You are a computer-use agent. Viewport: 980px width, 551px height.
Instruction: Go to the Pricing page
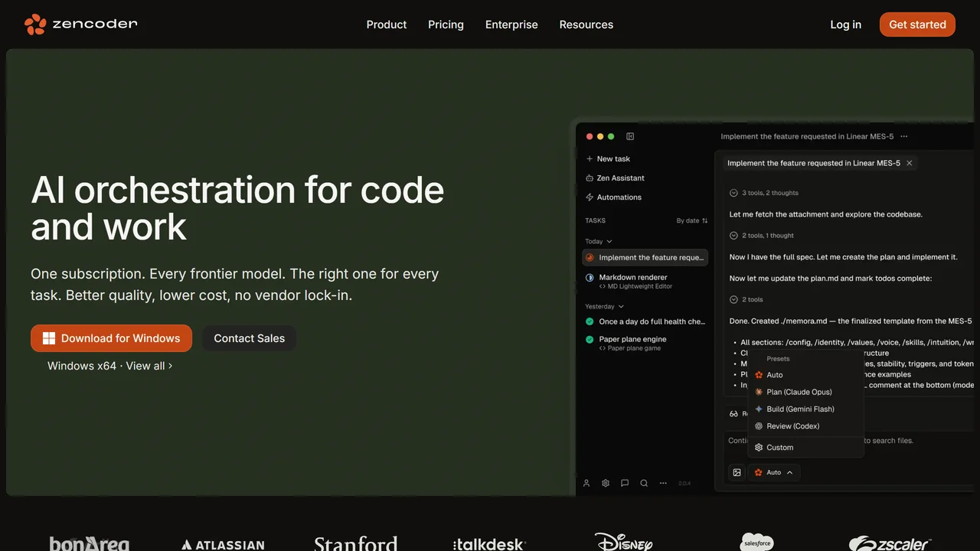[x=446, y=24]
